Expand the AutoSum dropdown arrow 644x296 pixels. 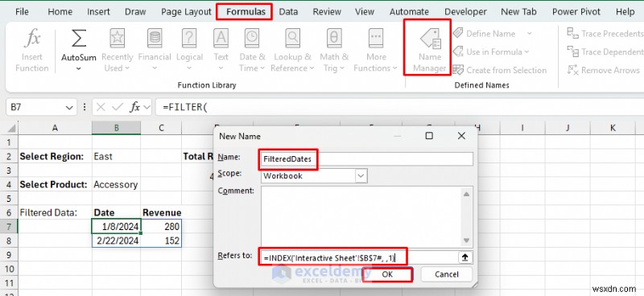point(78,68)
